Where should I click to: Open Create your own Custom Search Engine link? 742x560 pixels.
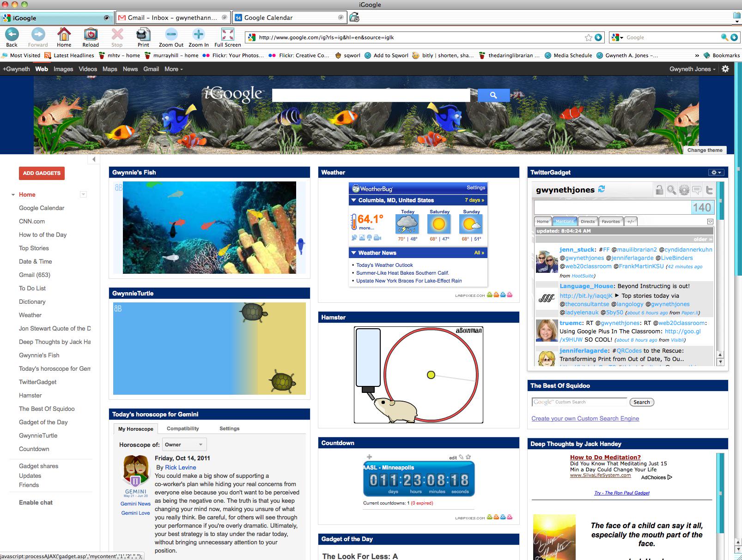[585, 418]
